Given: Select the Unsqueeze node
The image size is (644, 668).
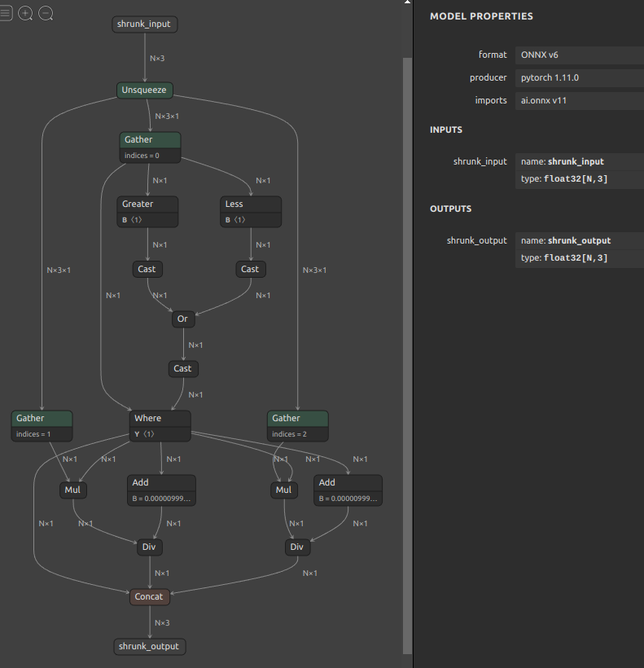Looking at the screenshot, I should 145,90.
